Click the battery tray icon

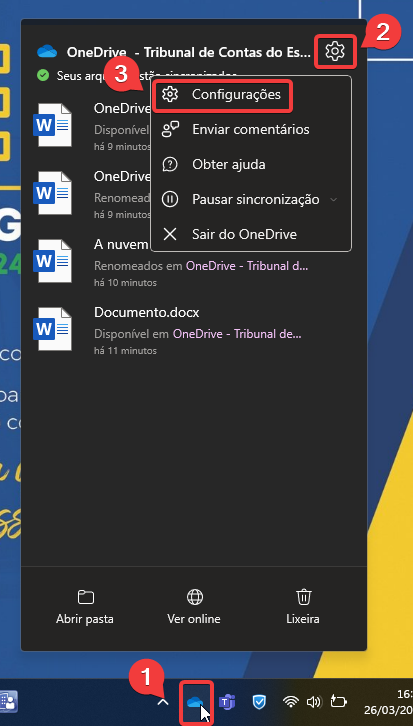pyautogui.click(x=338, y=702)
